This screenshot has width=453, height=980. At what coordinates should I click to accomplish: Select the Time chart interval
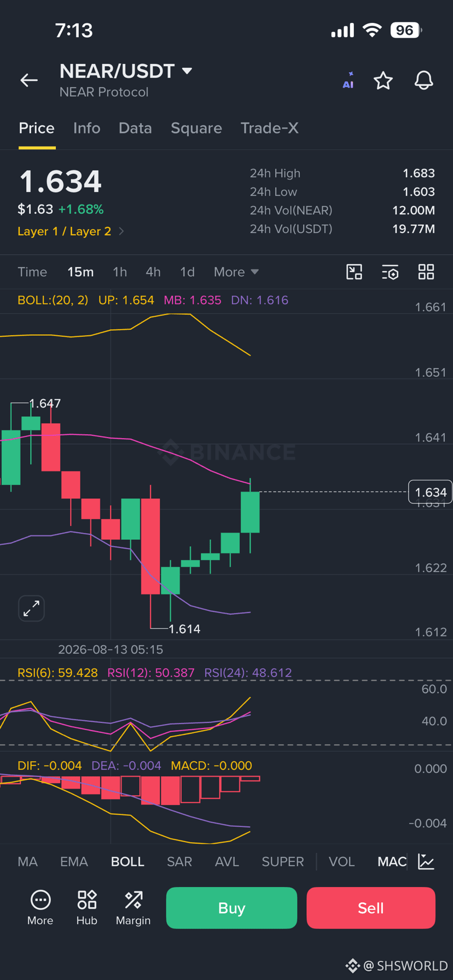click(32, 272)
